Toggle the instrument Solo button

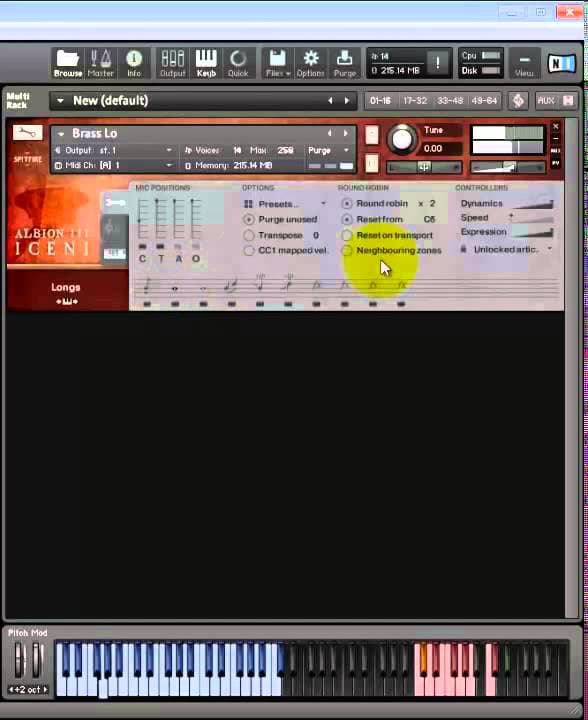click(372, 135)
